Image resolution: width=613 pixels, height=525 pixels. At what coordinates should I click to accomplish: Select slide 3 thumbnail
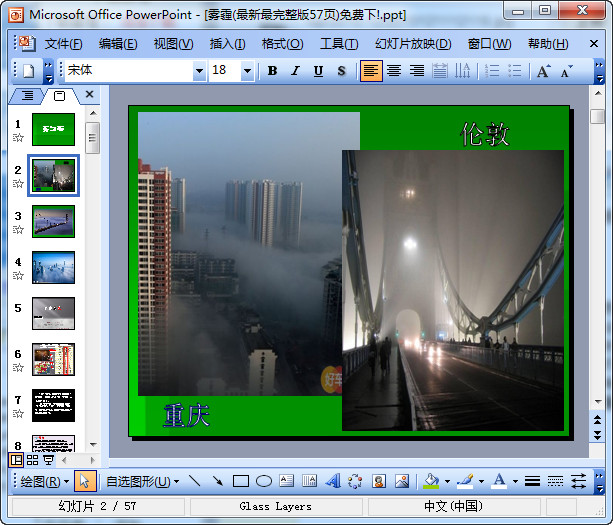[53, 221]
